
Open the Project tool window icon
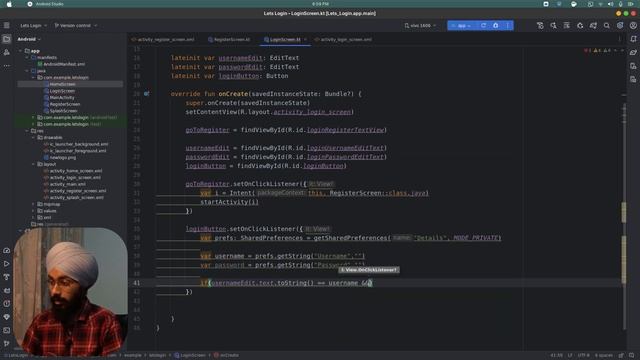click(x=7, y=39)
